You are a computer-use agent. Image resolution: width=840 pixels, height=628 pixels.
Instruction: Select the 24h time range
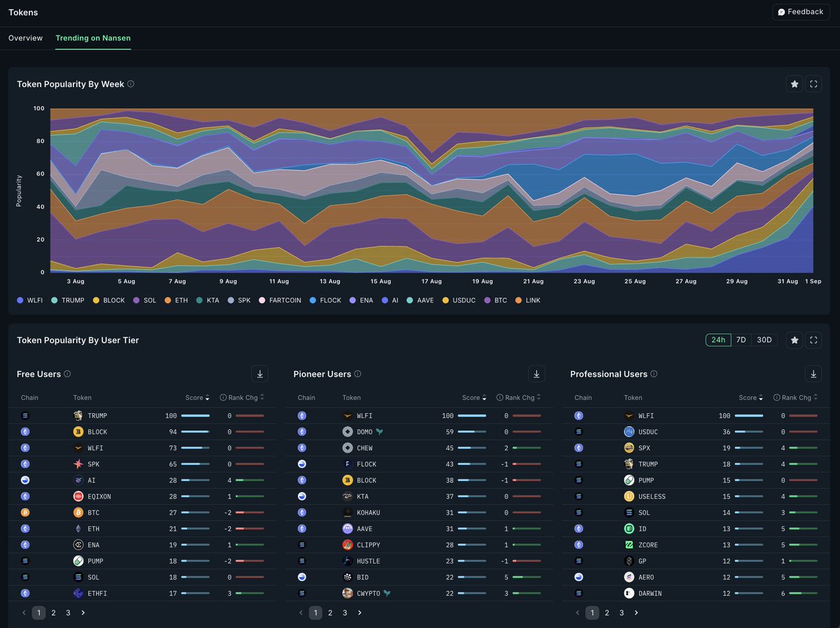click(x=718, y=340)
